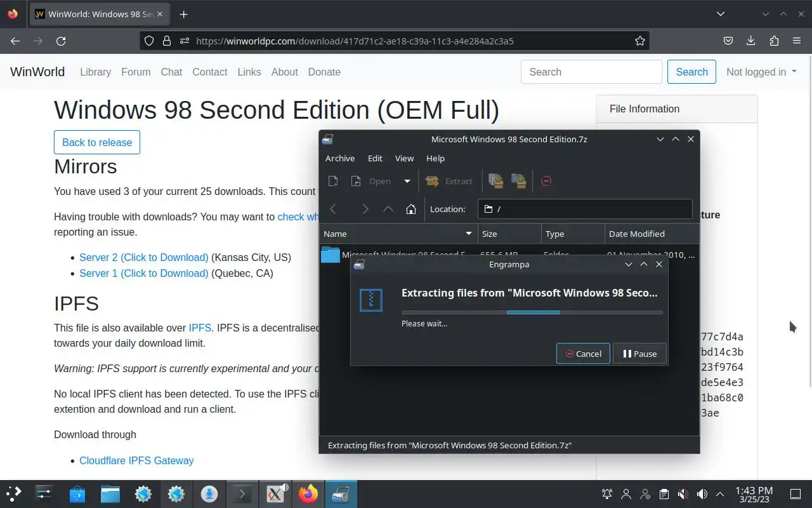Image resolution: width=812 pixels, height=508 pixels.
Task: Go forward using the archive forward arrow
Action: click(x=365, y=209)
